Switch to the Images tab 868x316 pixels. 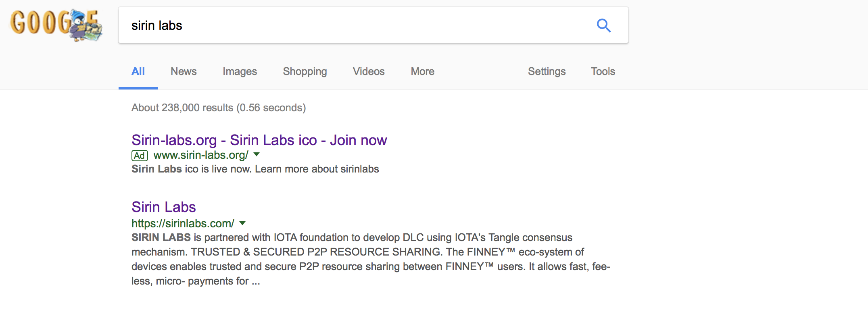coord(240,71)
